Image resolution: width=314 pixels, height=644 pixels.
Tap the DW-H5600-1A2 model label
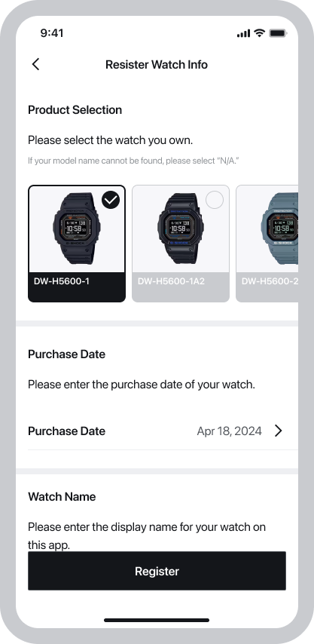click(x=171, y=281)
